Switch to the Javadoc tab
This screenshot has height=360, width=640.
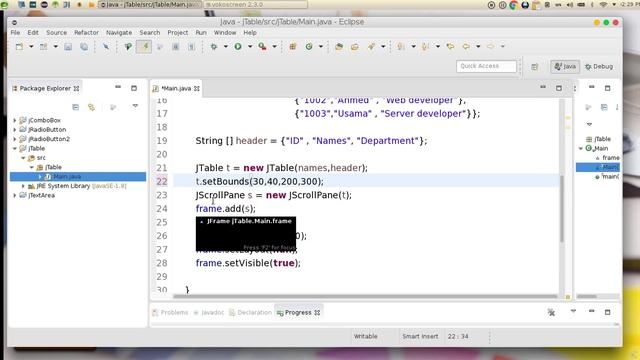(x=209, y=313)
